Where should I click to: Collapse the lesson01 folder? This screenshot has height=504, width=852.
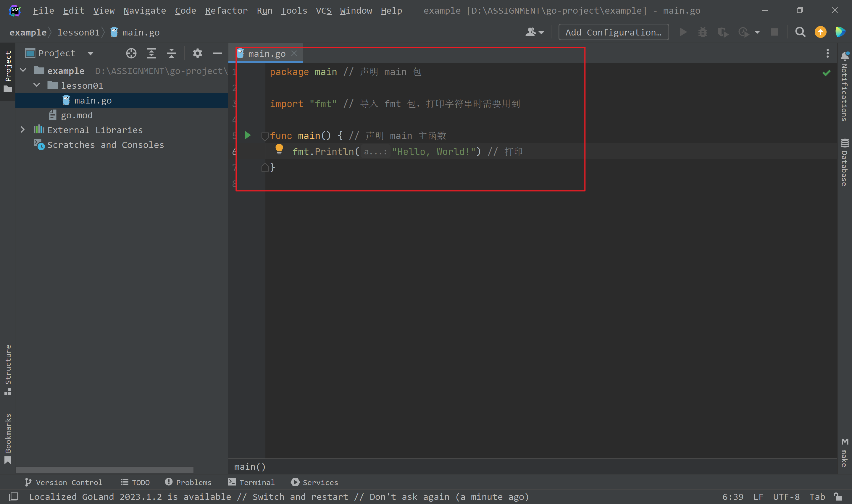pyautogui.click(x=37, y=85)
